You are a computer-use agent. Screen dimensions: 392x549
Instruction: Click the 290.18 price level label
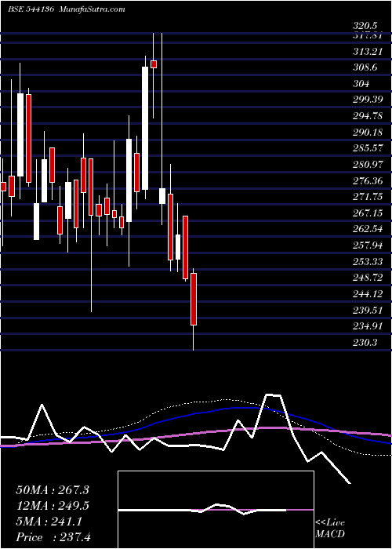(368, 132)
